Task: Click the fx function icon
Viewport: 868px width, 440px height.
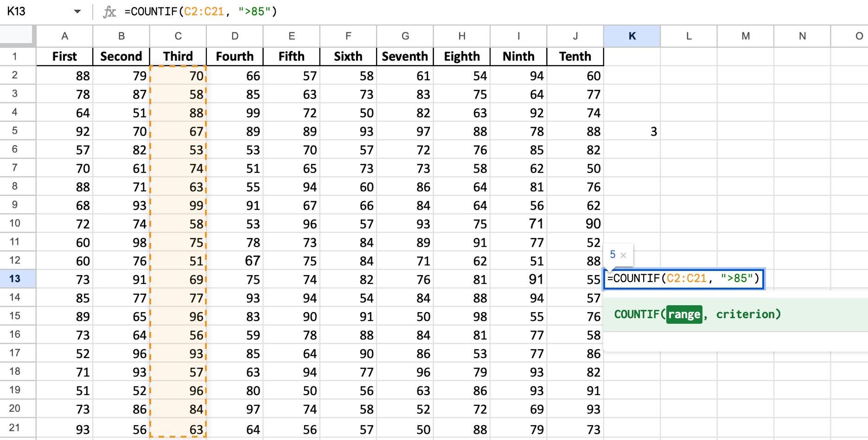Action: coord(109,12)
